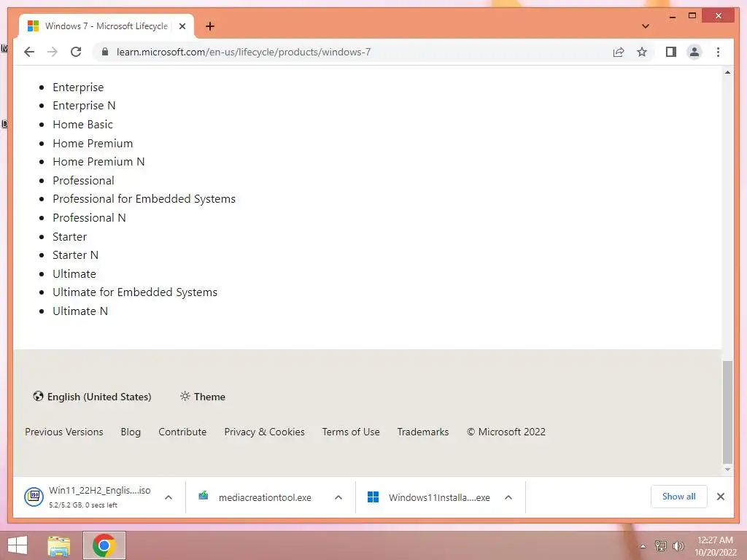The height and width of the screenshot is (560, 747).
Task: Show hidden system tray icons
Action: pyautogui.click(x=643, y=546)
